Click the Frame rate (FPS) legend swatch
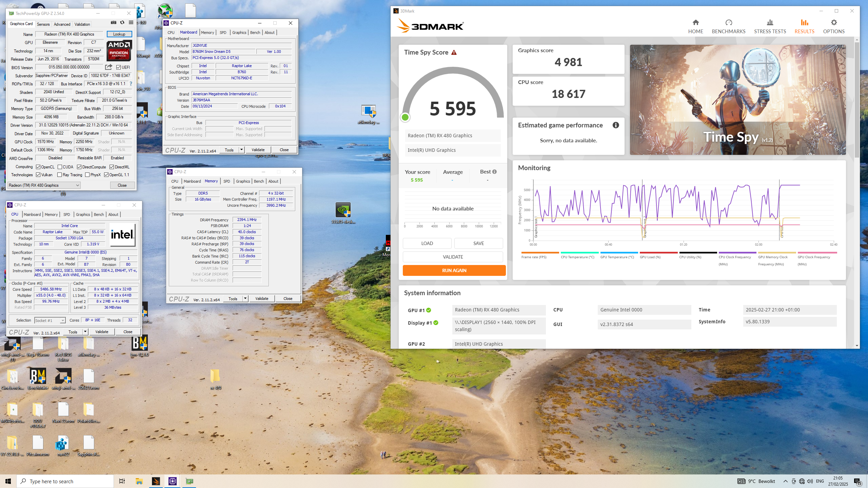The width and height of the screenshot is (868, 488). (540, 252)
